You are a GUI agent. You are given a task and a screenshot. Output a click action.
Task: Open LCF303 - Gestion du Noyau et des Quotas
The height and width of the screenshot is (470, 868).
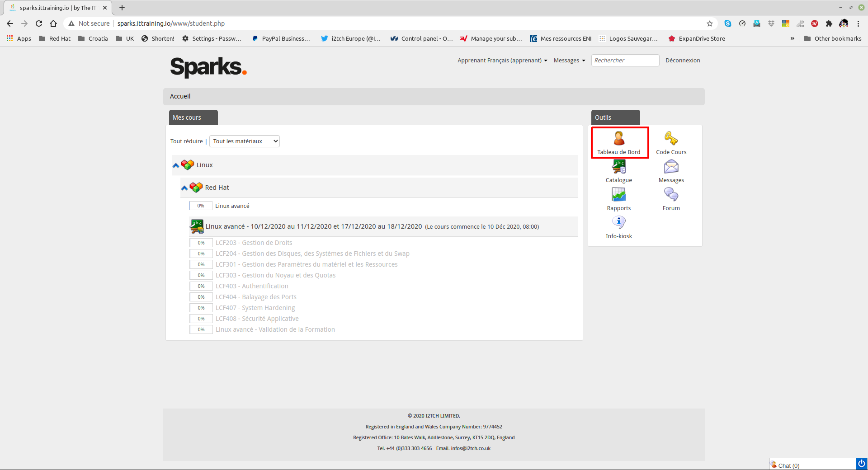coord(276,275)
